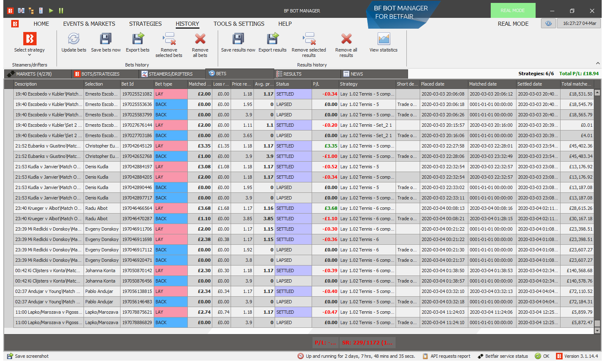
Task: Open View statistics chart
Action: click(x=384, y=39)
